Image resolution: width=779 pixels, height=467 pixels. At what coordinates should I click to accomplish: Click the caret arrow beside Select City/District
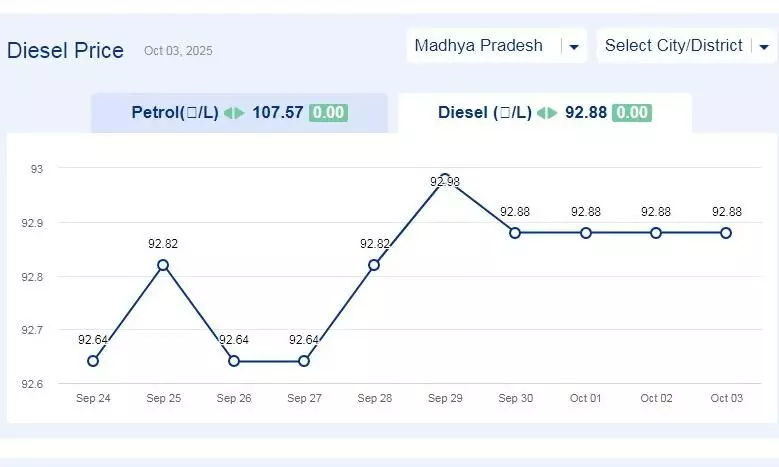coord(765,47)
